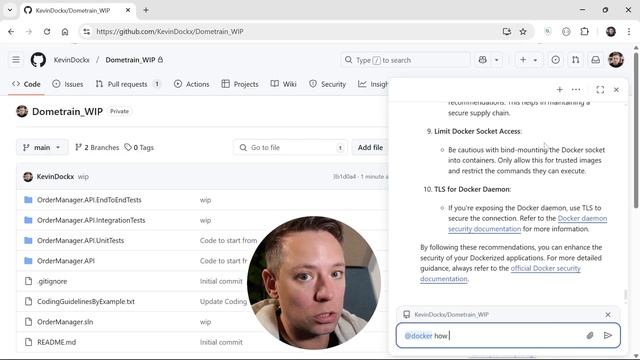Image resolution: width=640 pixels, height=360 pixels.
Task: Click the install app icon in address bar
Action: (507, 31)
